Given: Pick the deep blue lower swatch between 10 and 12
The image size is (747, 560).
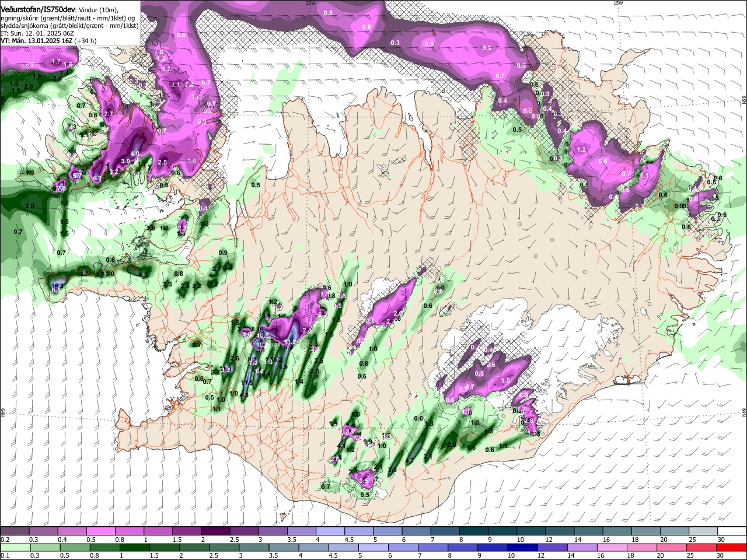Looking at the screenshot, I should coord(523,547).
